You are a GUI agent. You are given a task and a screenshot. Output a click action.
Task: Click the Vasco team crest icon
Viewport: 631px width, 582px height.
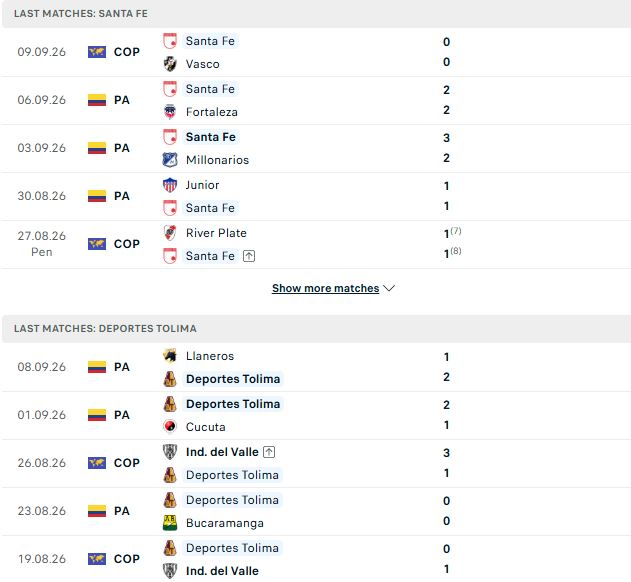click(x=170, y=64)
